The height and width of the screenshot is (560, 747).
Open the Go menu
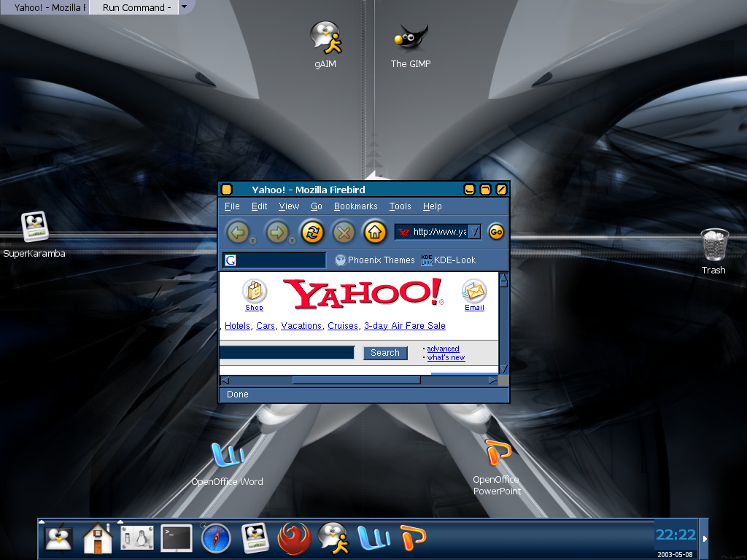click(x=317, y=206)
